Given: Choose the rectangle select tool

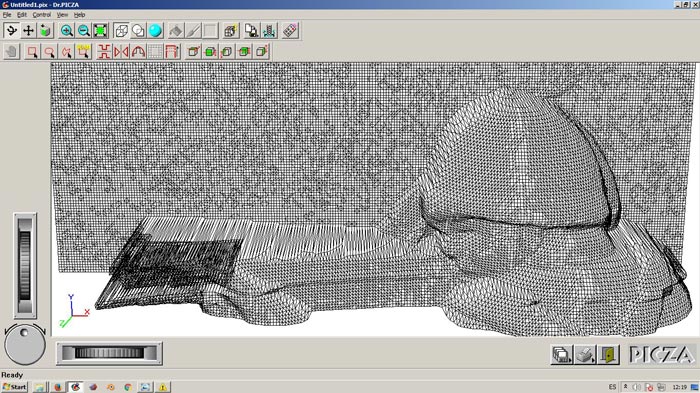Looking at the screenshot, I should pos(32,51).
